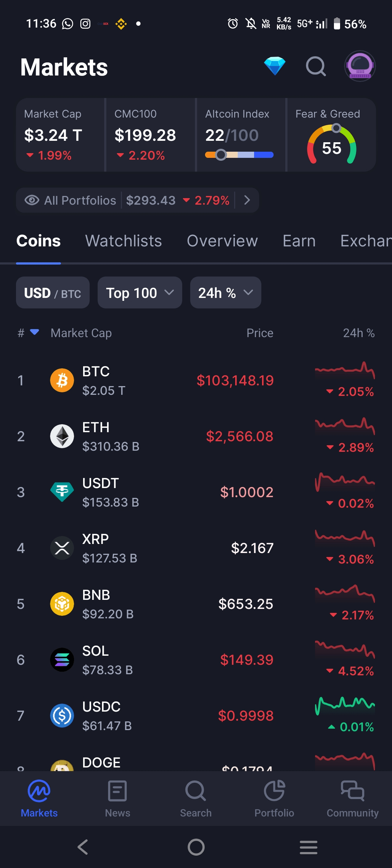Switch to the Watchlists tab
Viewport: 392px width, 868px height.
point(123,241)
